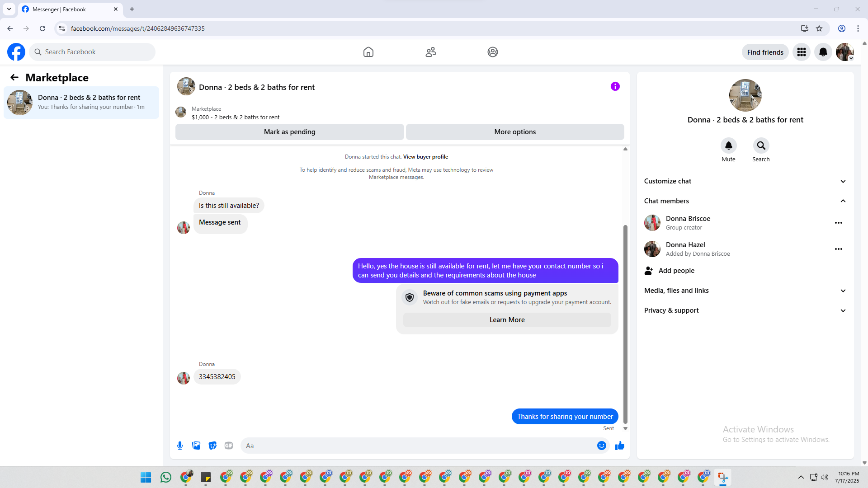
Task: Record a voice clip with microphone icon
Action: point(180,446)
